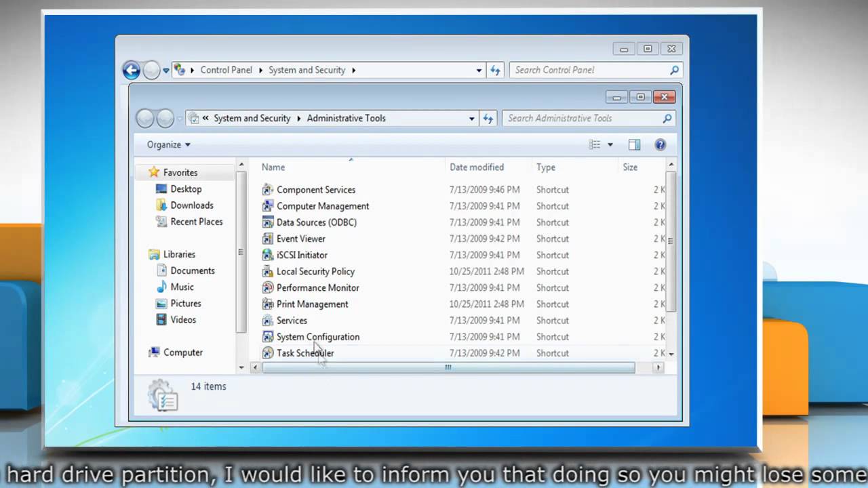Select the Data Sources (ODBC) icon
The image size is (868, 488).
coord(268,222)
